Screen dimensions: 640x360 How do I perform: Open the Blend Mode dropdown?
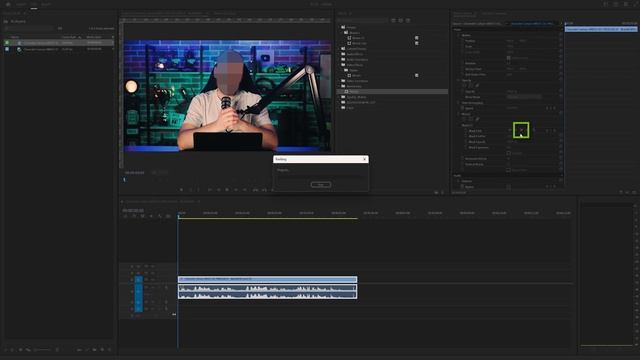524,97
